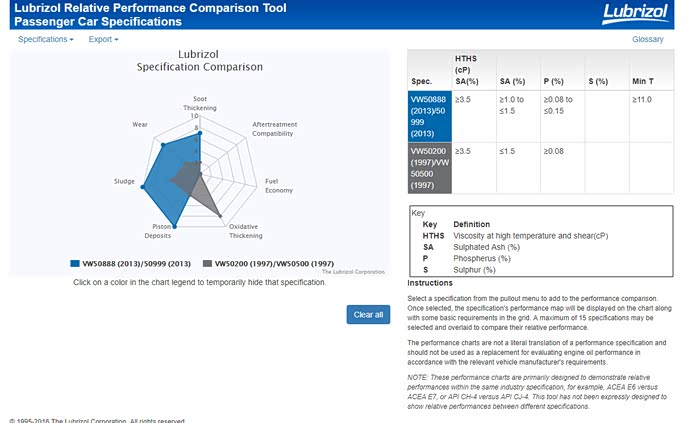This screenshot has width=700, height=423.
Task: Click the blue data point on Wear axis
Action: coord(161,144)
